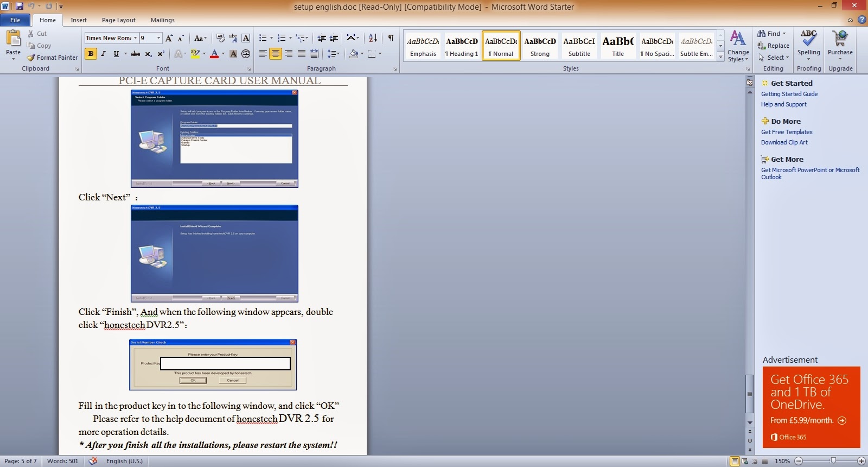Viewport: 868px width, 467px height.
Task: Click the Office 365 advertisement banner
Action: pos(811,407)
